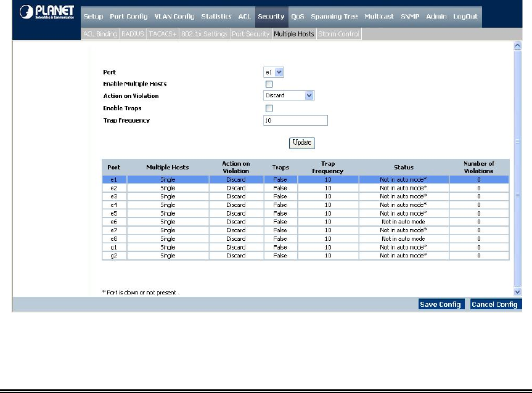Expand the Action on Violation dropdown
Image resolution: width=532 pixels, height=393 pixels.
[289, 95]
